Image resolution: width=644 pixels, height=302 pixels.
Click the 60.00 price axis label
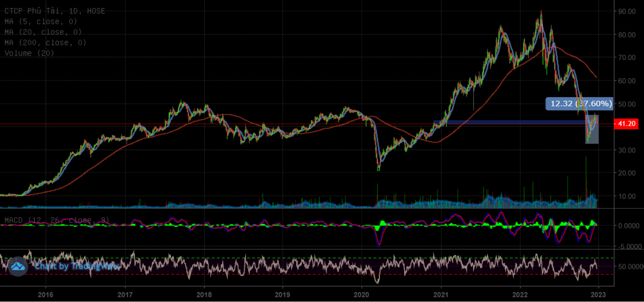pos(626,81)
